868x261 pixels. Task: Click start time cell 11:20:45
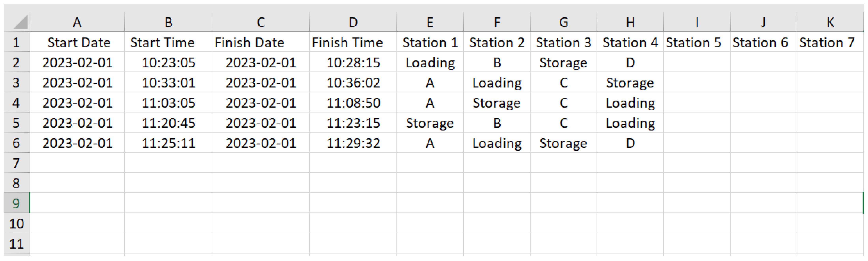coord(168,123)
